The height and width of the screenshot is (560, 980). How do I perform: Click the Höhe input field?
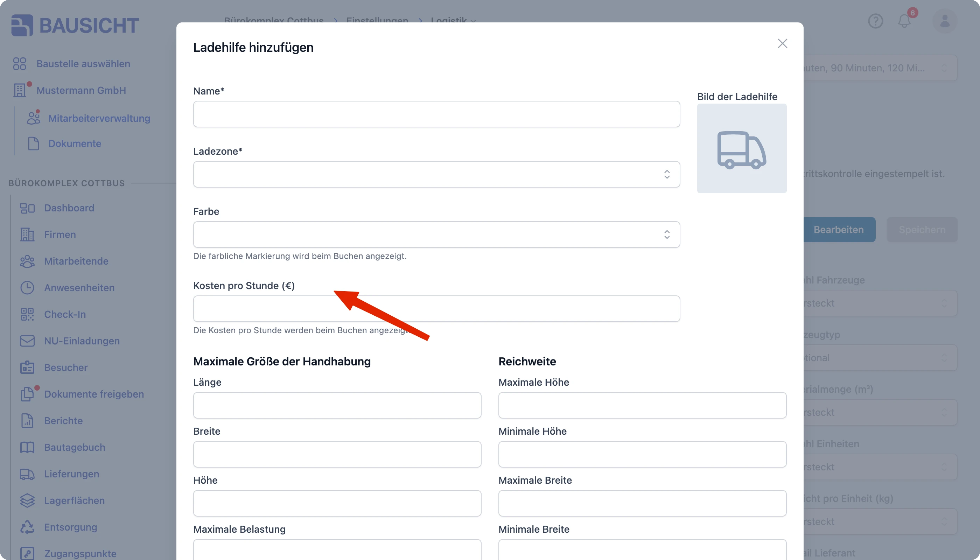click(337, 503)
